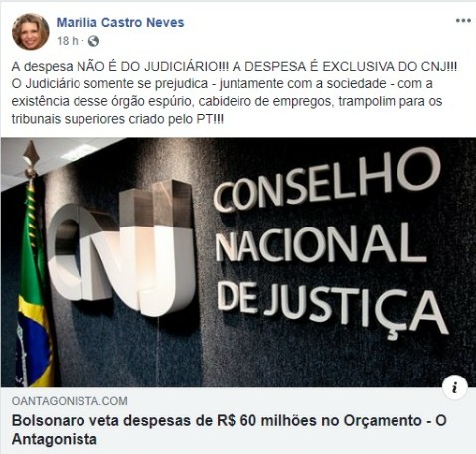The image size is (476, 454).
Task: Open the three-dots post options menu
Action: [463, 20]
